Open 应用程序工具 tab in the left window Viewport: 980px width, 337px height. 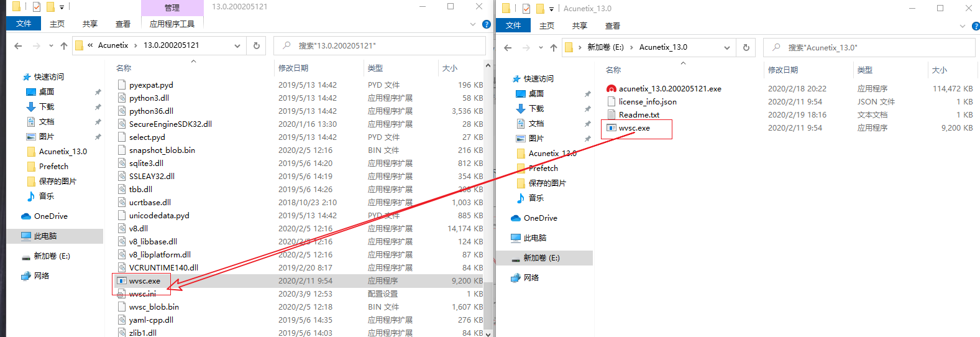click(172, 24)
